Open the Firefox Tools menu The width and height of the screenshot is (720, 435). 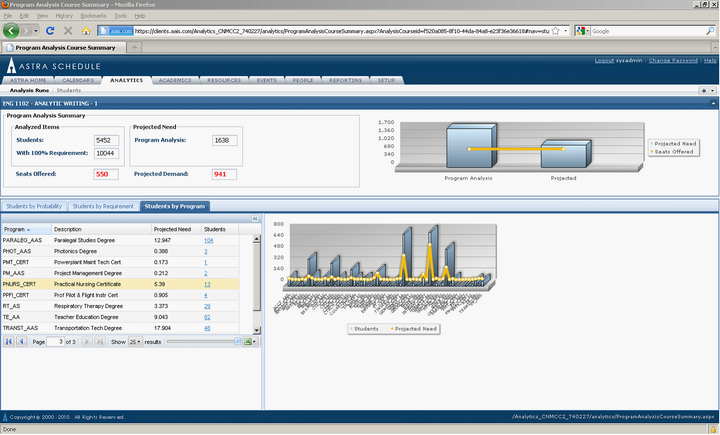point(120,16)
